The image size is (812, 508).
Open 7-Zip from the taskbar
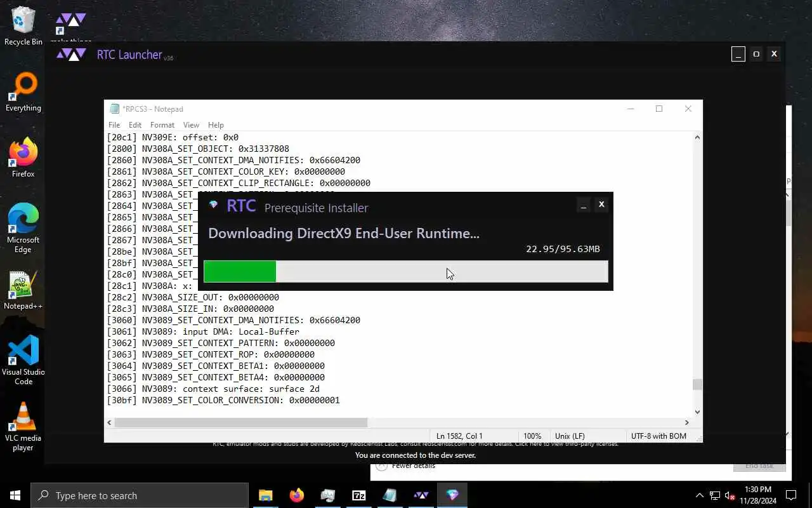coord(358,495)
